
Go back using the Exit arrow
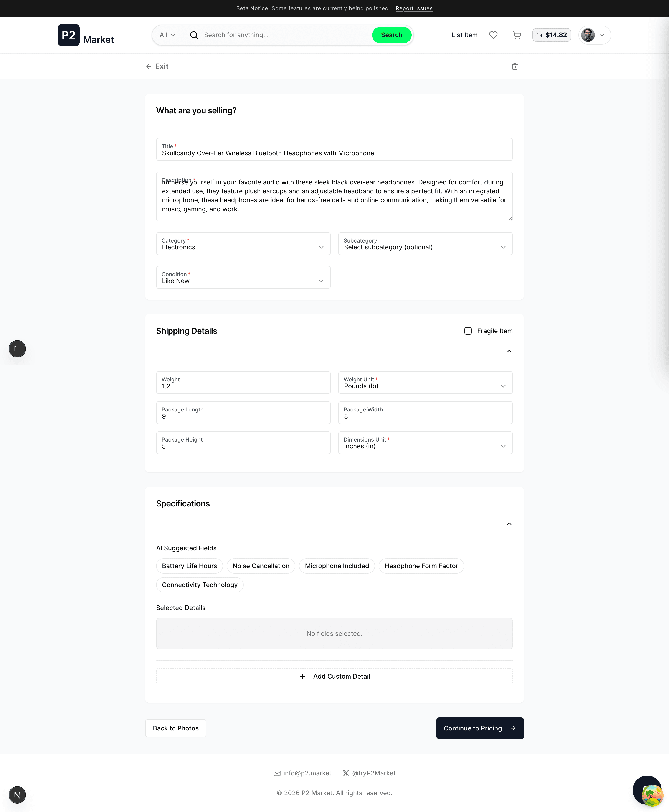[149, 66]
